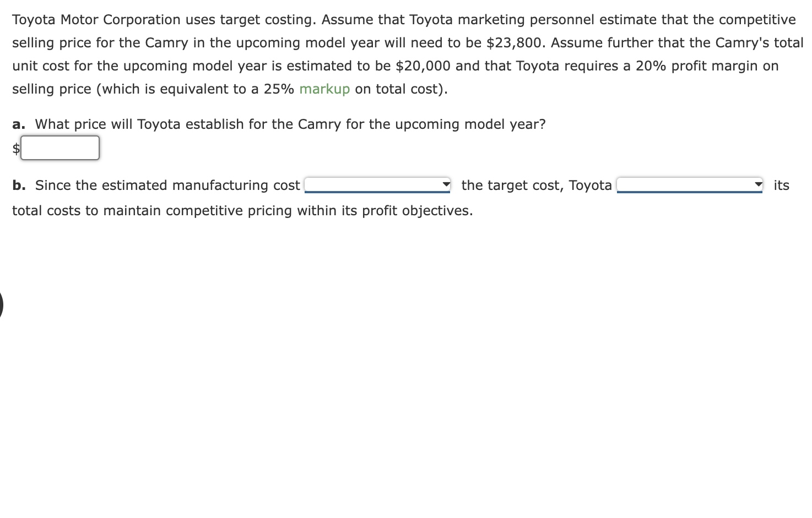The image size is (812, 518).
Task: Click the '25%' text before markup
Action: 279,89
